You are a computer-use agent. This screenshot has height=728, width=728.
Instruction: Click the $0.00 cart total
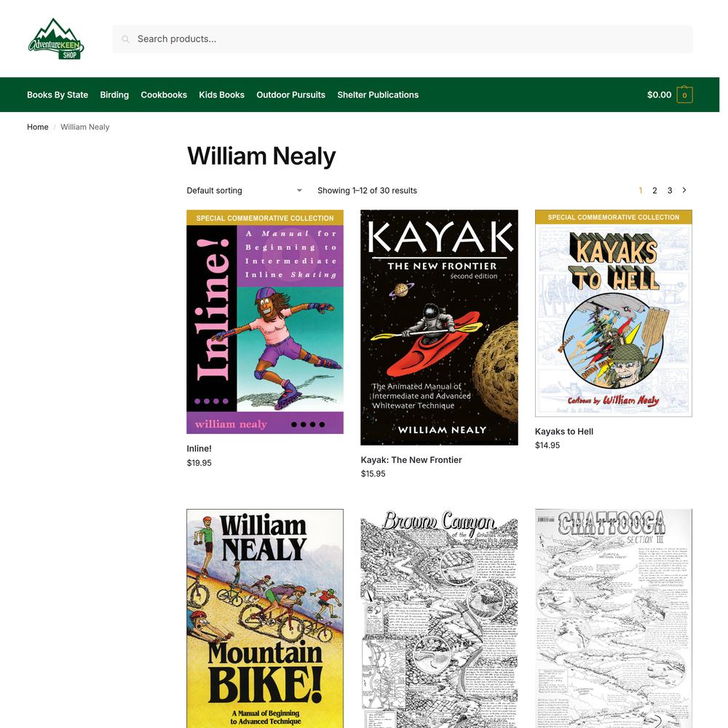659,95
